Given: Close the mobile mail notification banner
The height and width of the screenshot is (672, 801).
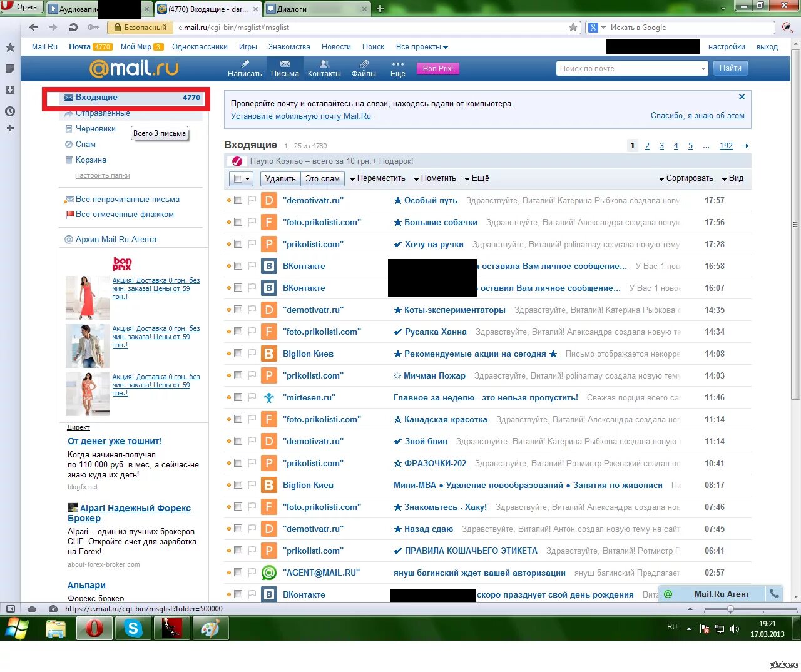Looking at the screenshot, I should pos(742,97).
